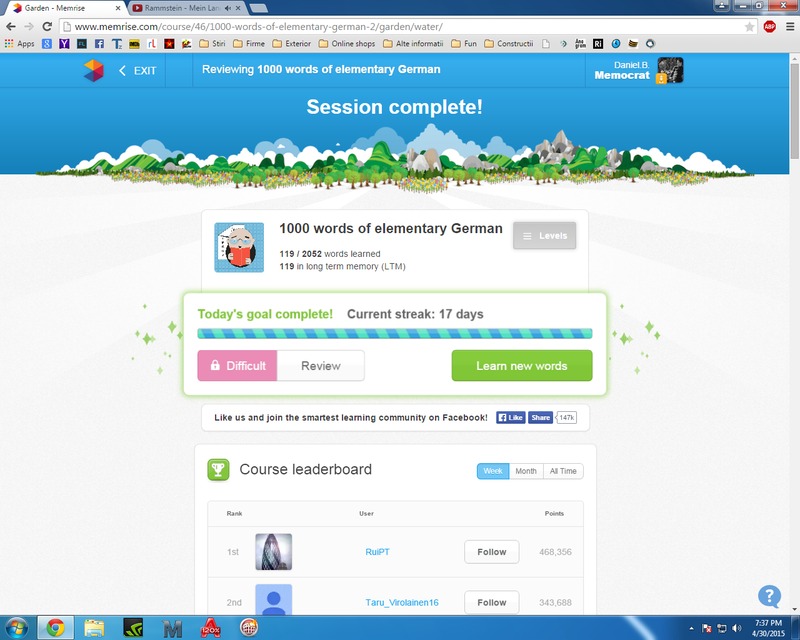Open the RI bookmark icon
800x640 pixels.
click(x=598, y=44)
